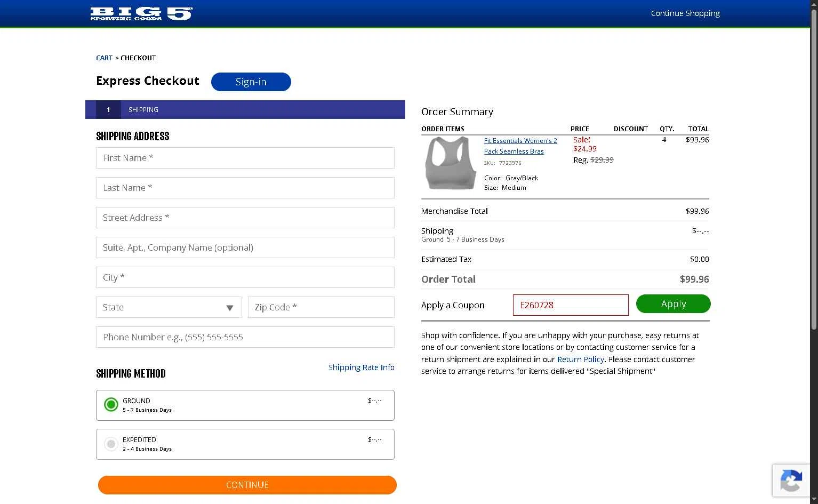
Task: Click the regular price $29.99
Action: [602, 160]
